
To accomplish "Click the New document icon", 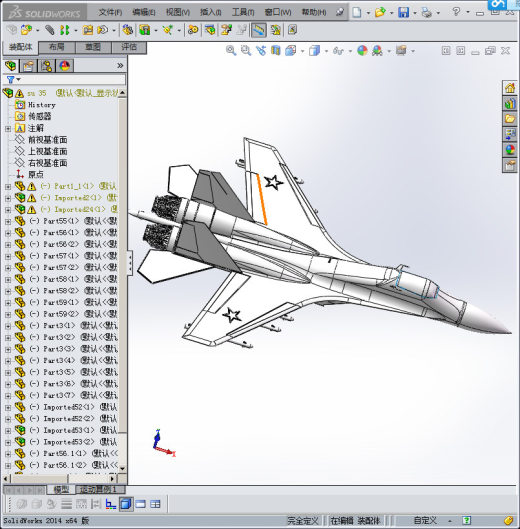I will point(357,12).
